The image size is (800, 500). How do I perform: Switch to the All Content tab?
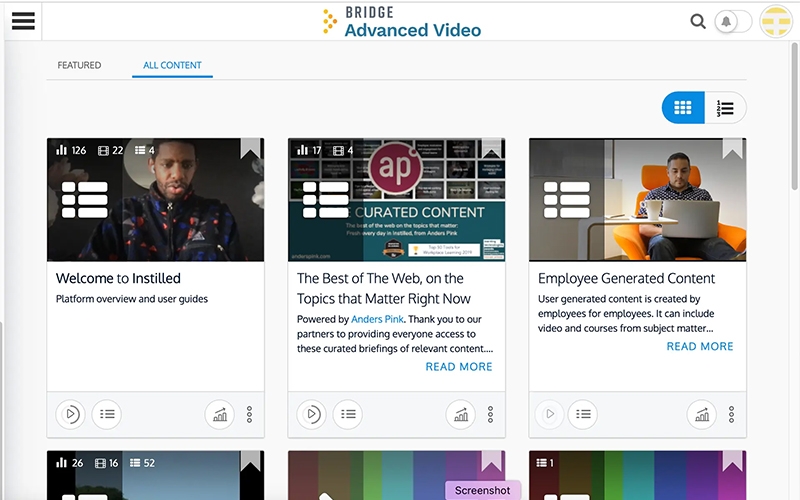pyautogui.click(x=172, y=65)
